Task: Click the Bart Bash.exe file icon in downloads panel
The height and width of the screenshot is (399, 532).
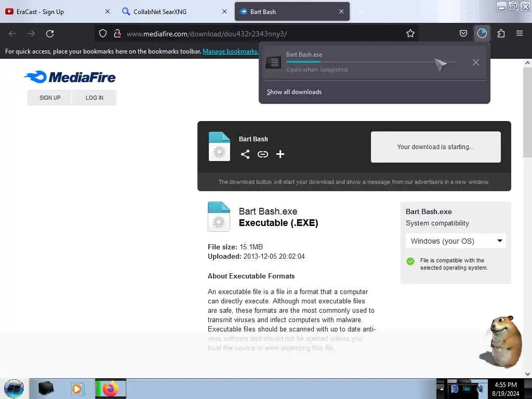Action: pos(273,62)
